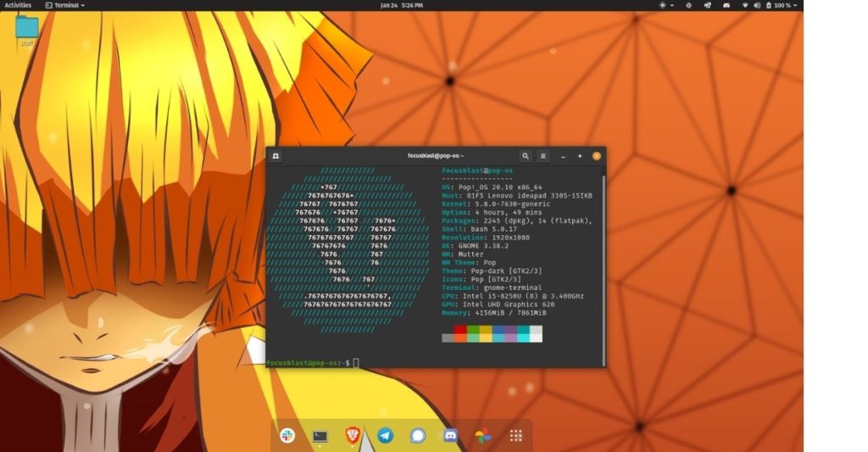The image size is (868, 452).
Task: Click the Discord tray icon
Action: pos(726,5)
